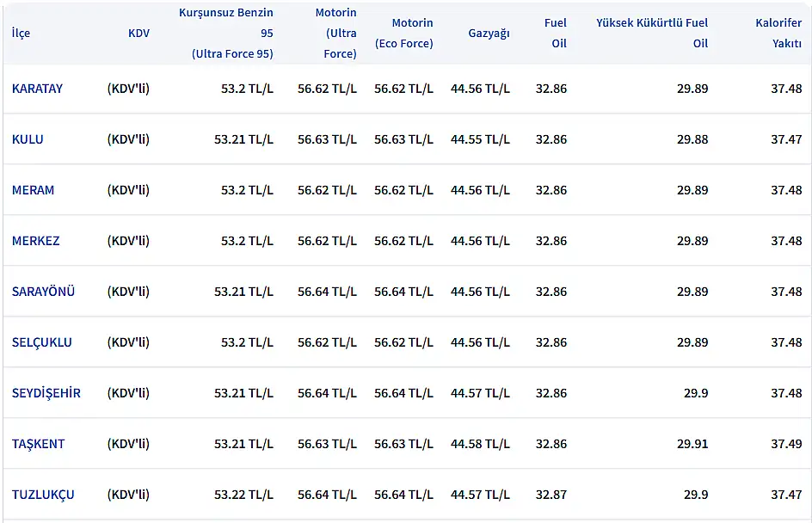Click the Kalorifer Yakıtı column header
This screenshot has height=523, width=812.
[x=778, y=34]
